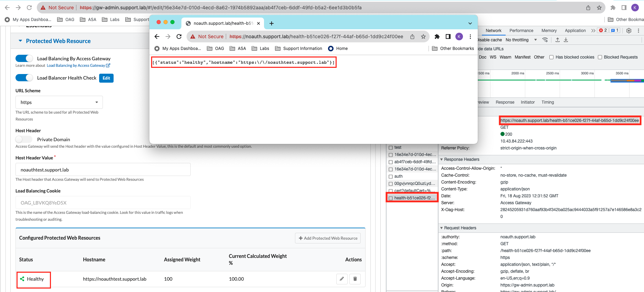Open network conditions wifi icon
Screen dimensions: 644x292
545,40
